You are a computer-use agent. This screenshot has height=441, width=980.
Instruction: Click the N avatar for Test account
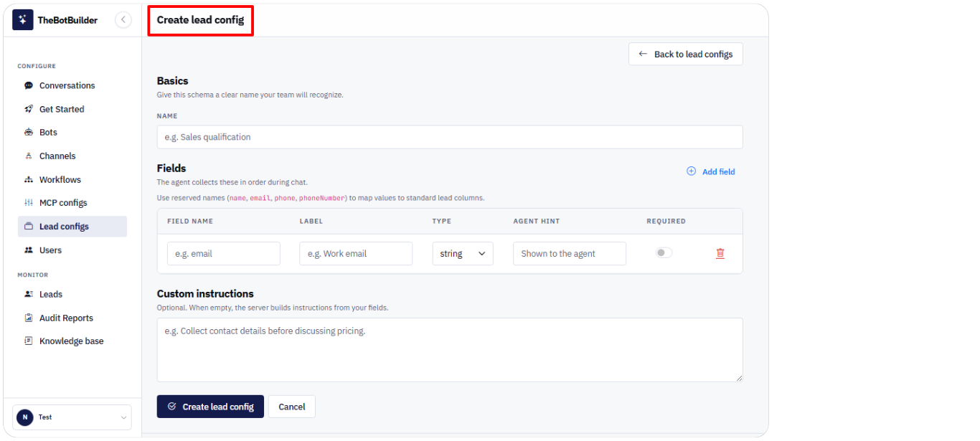click(x=25, y=417)
